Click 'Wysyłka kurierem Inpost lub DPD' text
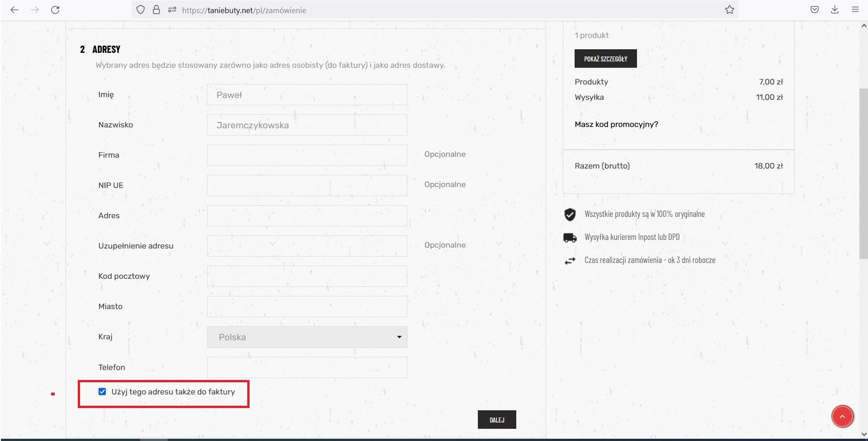This screenshot has width=868, height=441. [x=632, y=237]
